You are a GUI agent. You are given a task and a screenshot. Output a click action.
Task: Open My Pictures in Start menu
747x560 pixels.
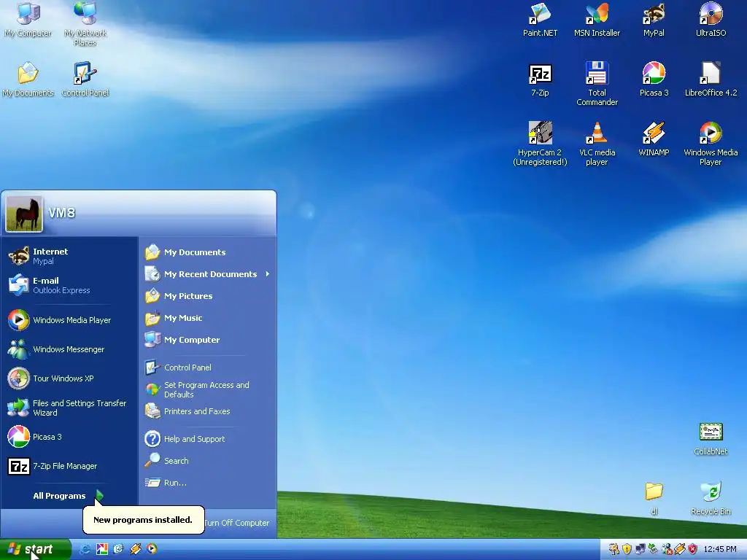pos(208,296)
